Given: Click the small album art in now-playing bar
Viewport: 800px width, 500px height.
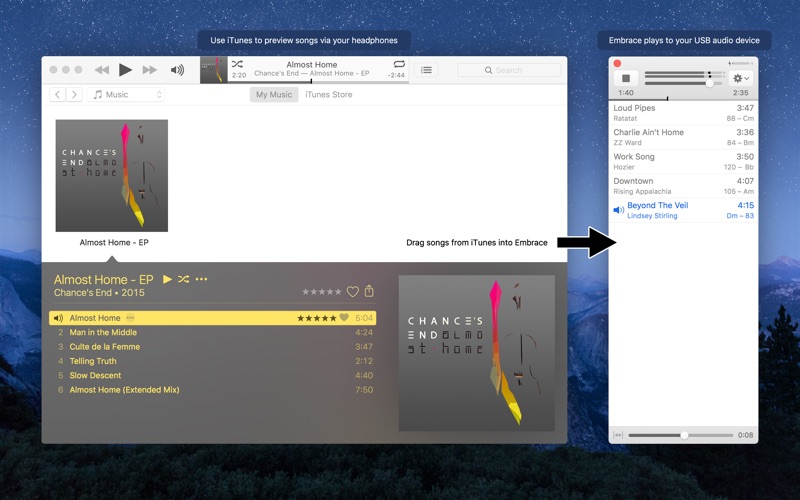Looking at the screenshot, I should tap(214, 70).
